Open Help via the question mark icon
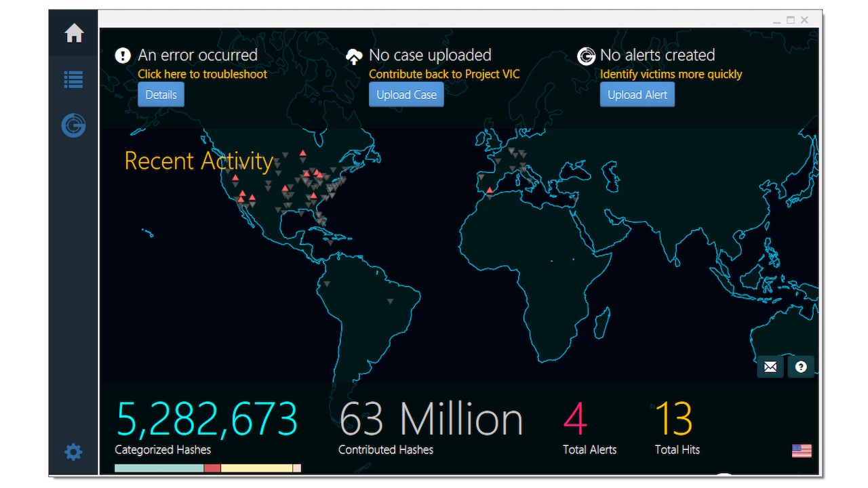868x488 pixels. pyautogui.click(x=801, y=367)
